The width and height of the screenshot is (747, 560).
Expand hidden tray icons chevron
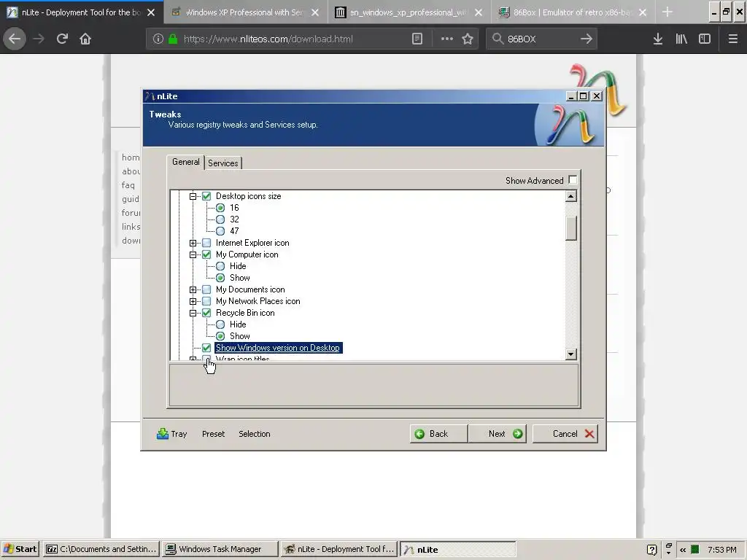[683, 550]
